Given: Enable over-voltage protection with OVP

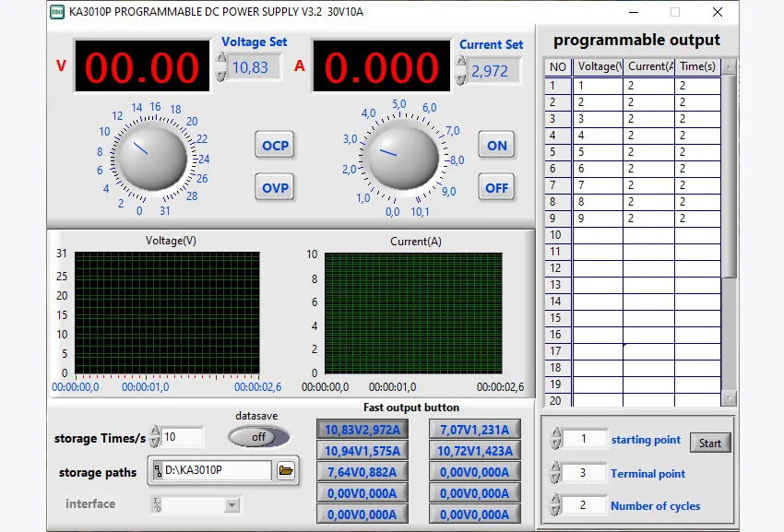Looking at the screenshot, I should click(275, 188).
